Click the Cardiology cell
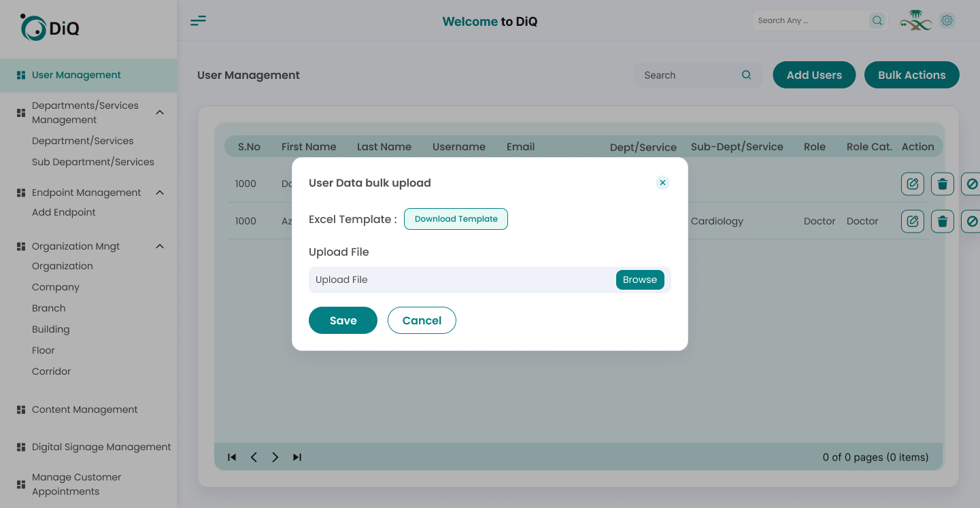 pyautogui.click(x=717, y=221)
